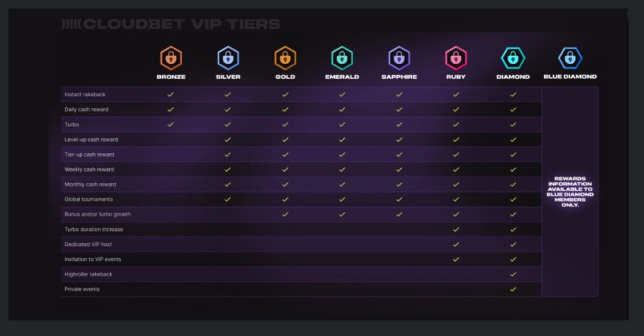Click the Emerald tier badge icon

click(342, 57)
